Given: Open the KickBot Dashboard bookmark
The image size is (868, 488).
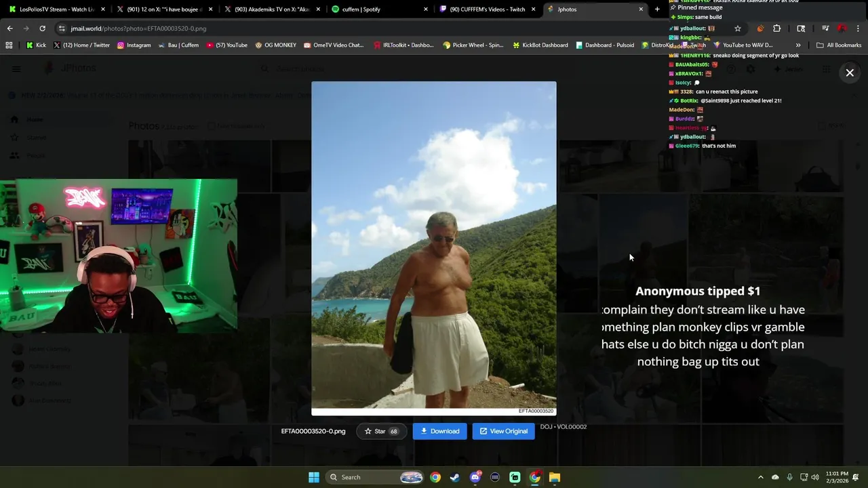Looking at the screenshot, I should click(540, 45).
